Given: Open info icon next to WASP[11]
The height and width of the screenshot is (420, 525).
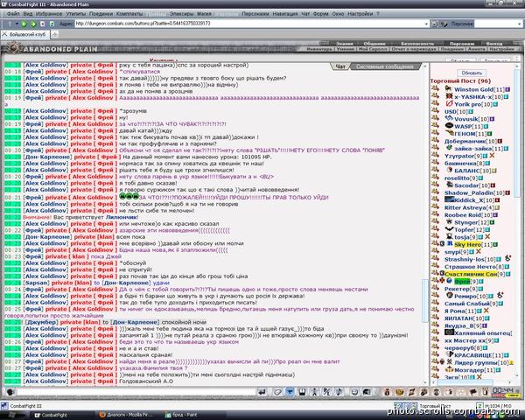Looking at the screenshot, I should click(x=486, y=126).
